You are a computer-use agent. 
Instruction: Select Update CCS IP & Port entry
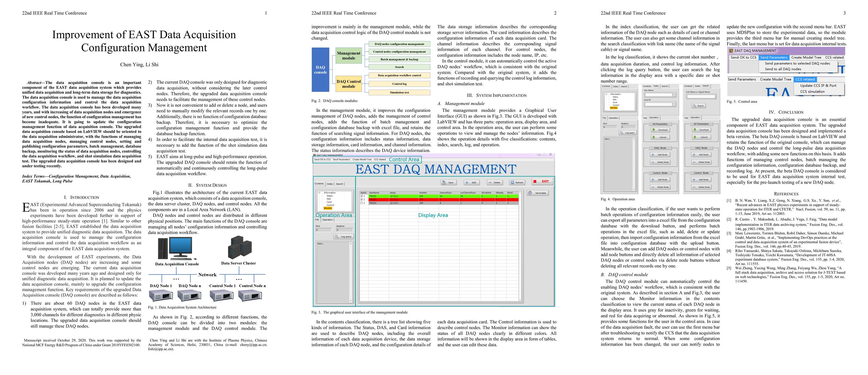tap(818, 86)
